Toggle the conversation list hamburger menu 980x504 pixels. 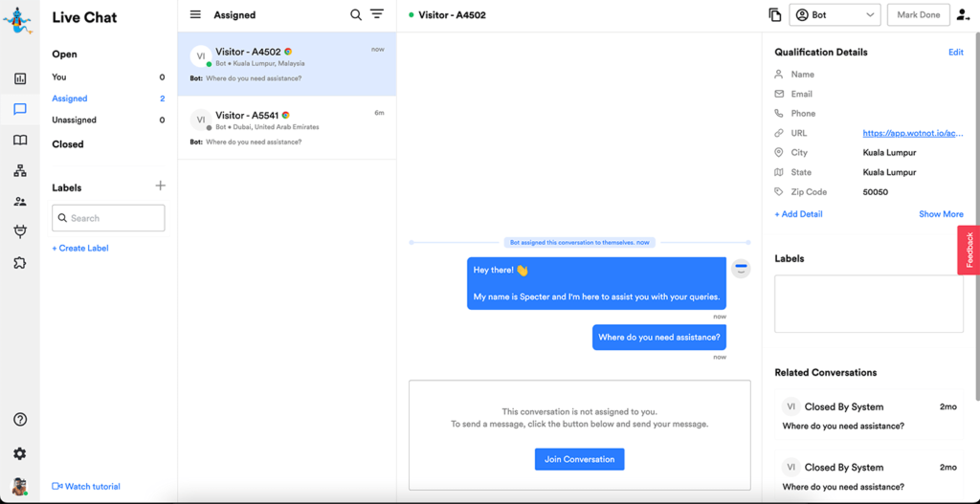click(x=195, y=15)
